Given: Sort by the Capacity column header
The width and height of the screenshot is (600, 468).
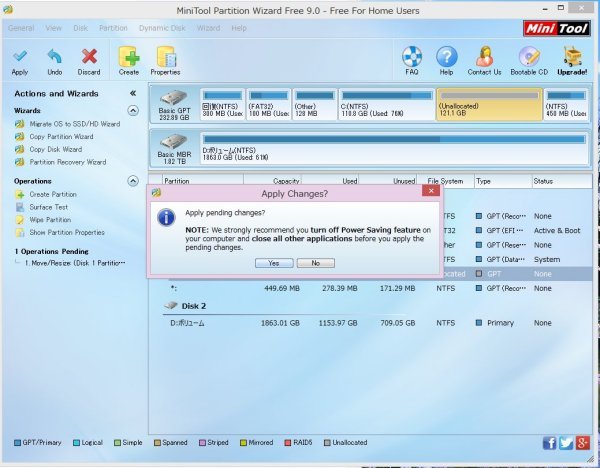Looking at the screenshot, I should pos(273,181).
